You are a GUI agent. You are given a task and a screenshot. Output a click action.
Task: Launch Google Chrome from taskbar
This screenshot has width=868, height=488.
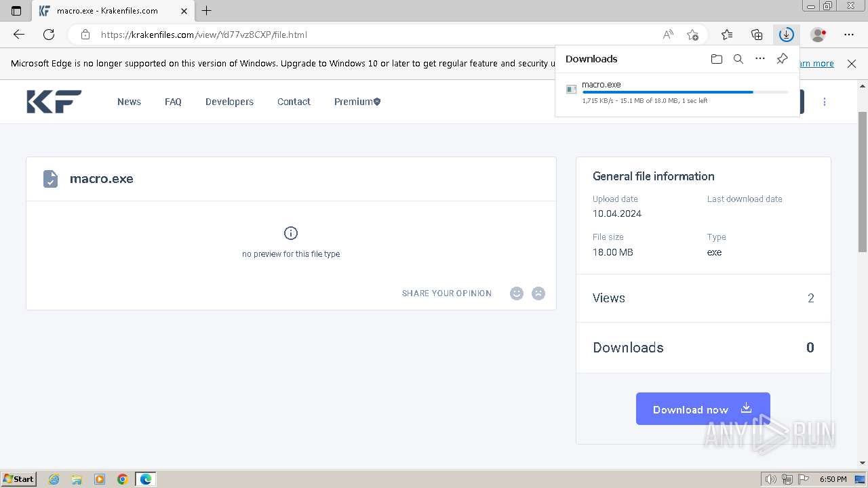(x=123, y=479)
